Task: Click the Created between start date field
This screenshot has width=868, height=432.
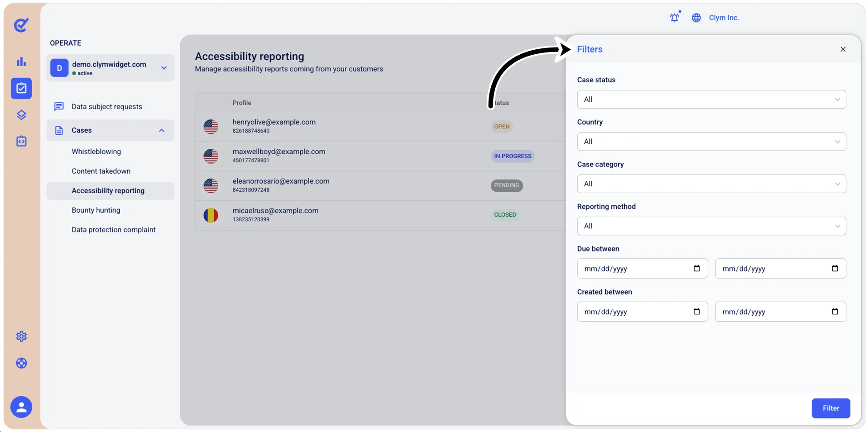Action: pyautogui.click(x=642, y=312)
